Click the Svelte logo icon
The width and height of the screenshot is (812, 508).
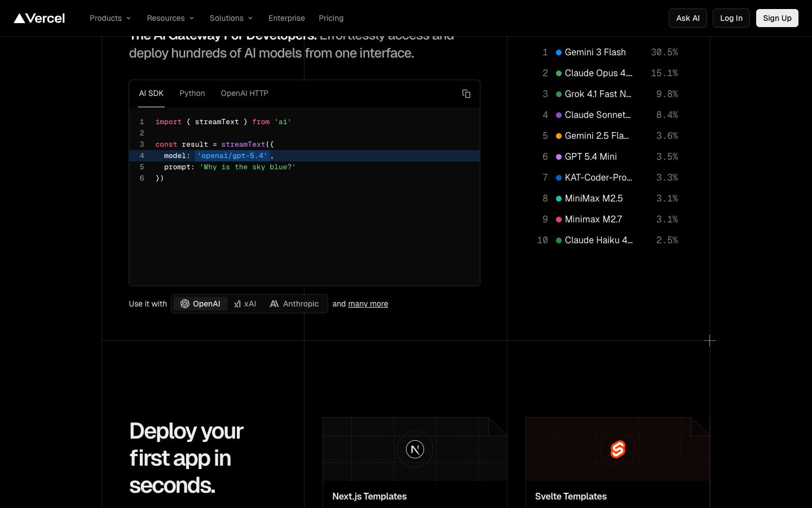pos(618,449)
